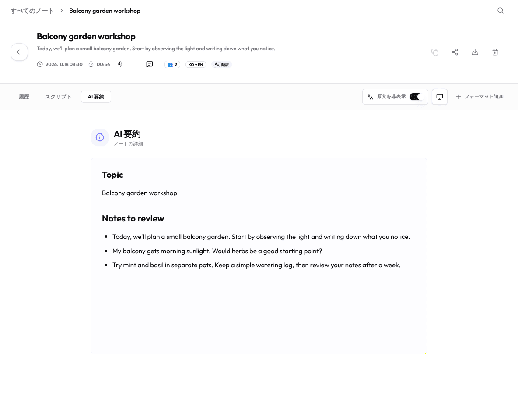Click the Balcony garden workshop note title
Image resolution: width=518 pixels, height=420 pixels.
point(86,36)
